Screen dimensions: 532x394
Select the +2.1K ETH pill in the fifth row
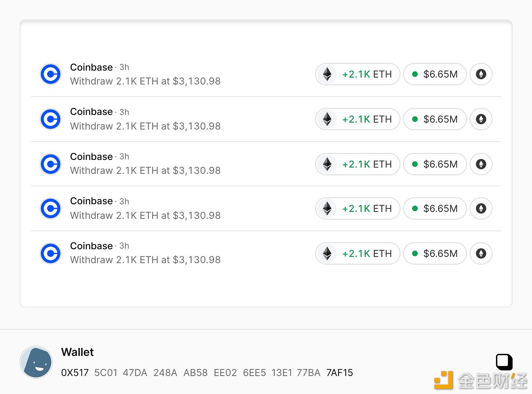coord(358,253)
